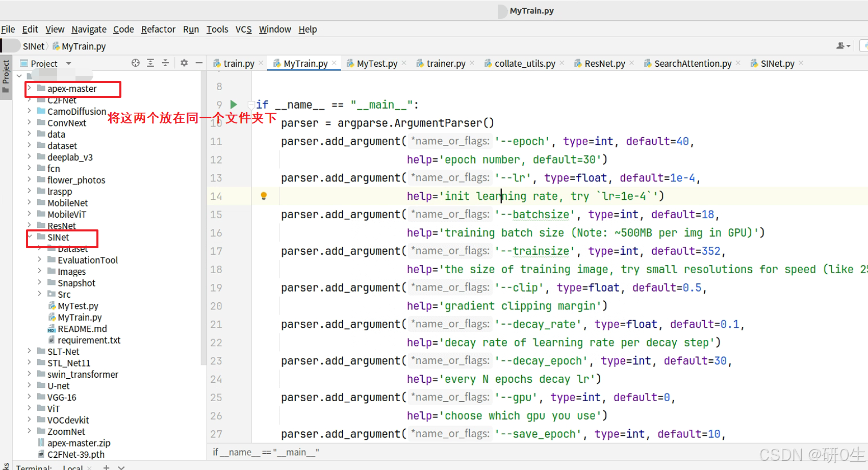Open the Terminal tool window label

(x=34, y=467)
